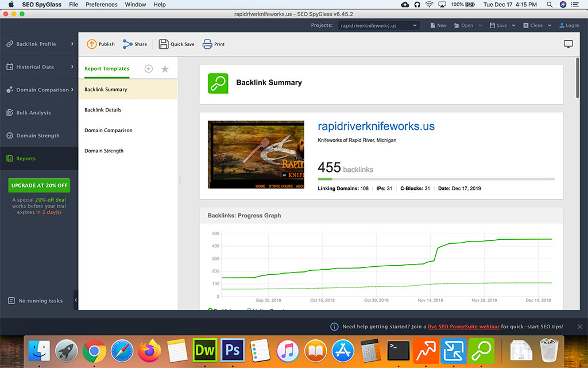
Task: Expand Historical Data sidebar section
Action: pos(39,67)
